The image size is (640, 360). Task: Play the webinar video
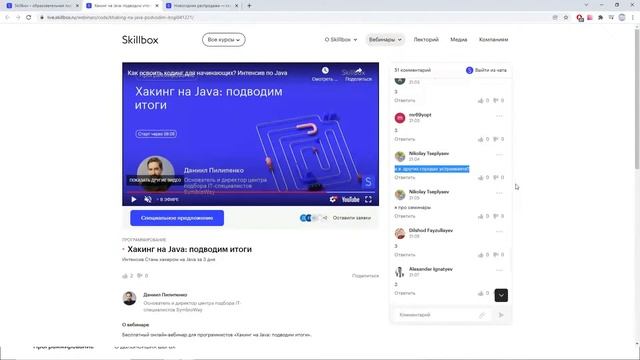pos(133,199)
